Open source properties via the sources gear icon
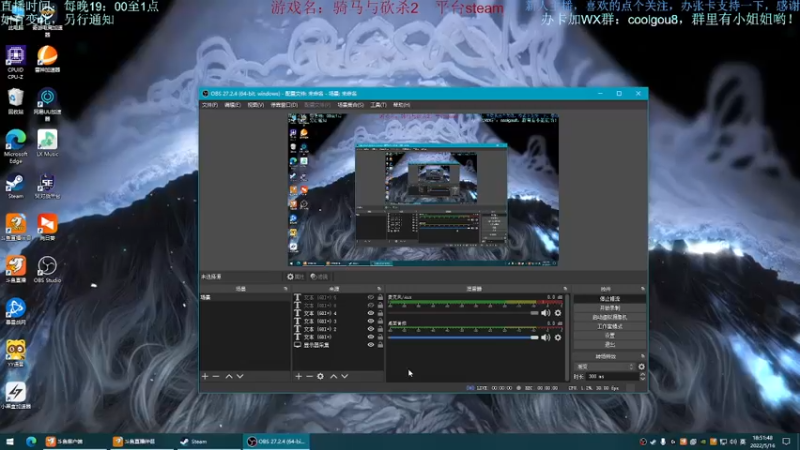The width and height of the screenshot is (800, 450). tap(320, 376)
